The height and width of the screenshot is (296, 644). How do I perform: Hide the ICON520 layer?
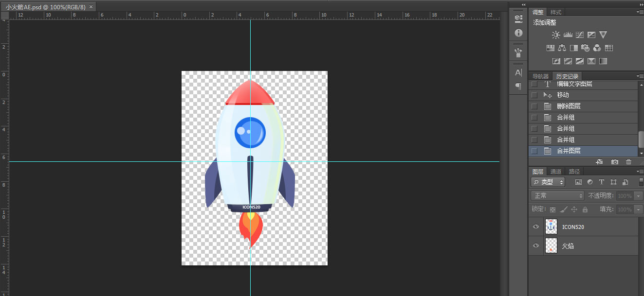536,227
